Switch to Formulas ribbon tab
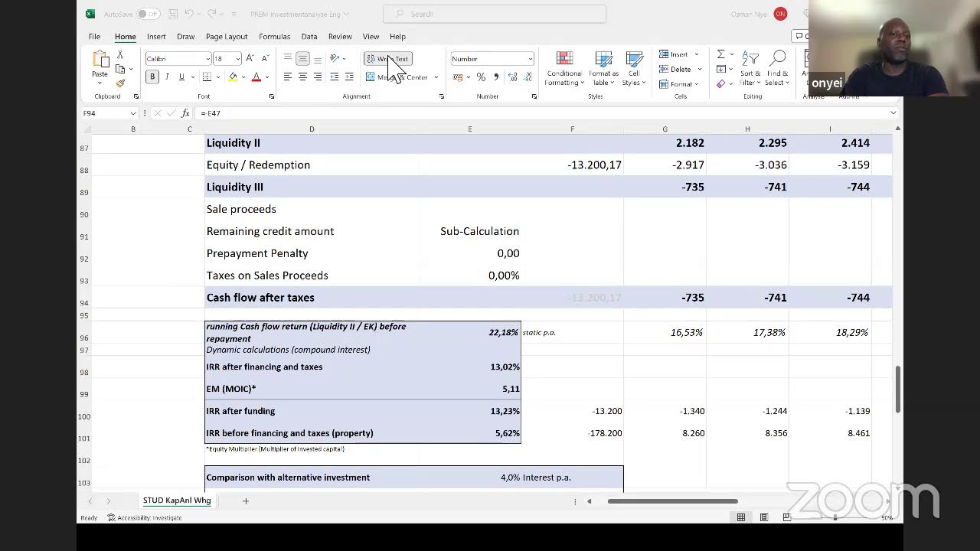Image resolution: width=980 pixels, height=551 pixels. tap(274, 36)
